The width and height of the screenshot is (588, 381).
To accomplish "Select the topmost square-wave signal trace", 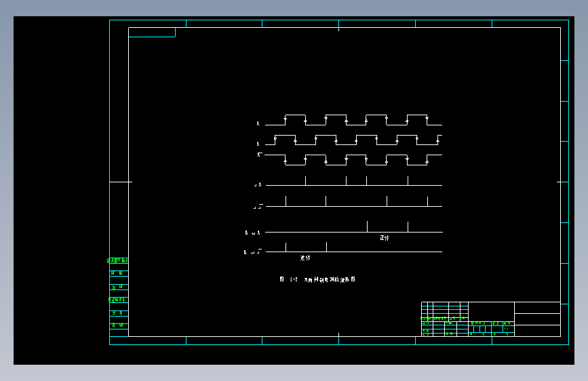I will coord(353,120).
